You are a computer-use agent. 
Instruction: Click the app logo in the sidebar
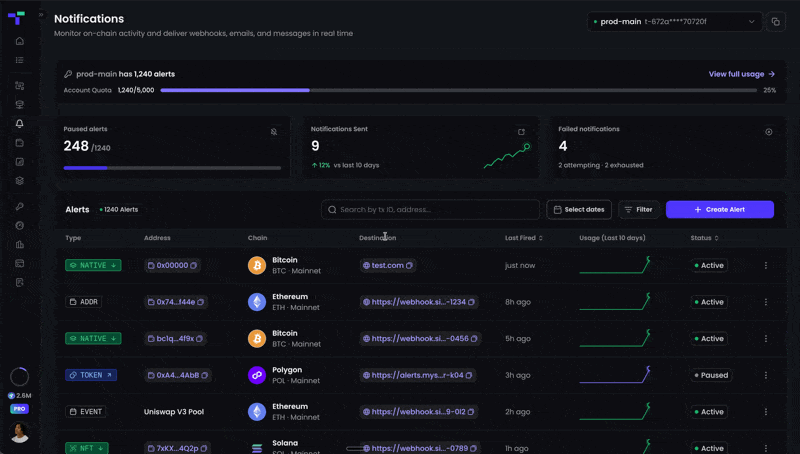(x=16, y=18)
